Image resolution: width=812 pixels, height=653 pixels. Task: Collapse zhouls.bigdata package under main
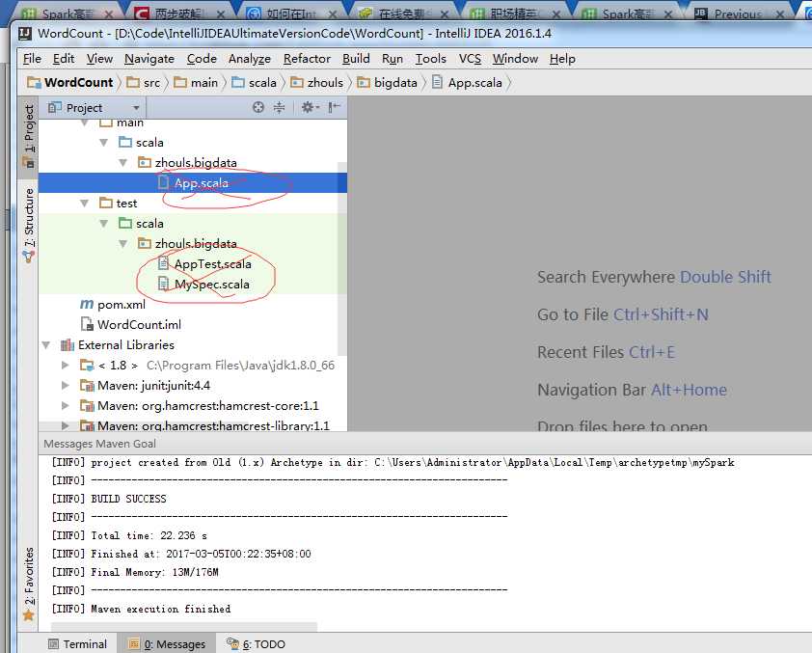[x=122, y=163]
